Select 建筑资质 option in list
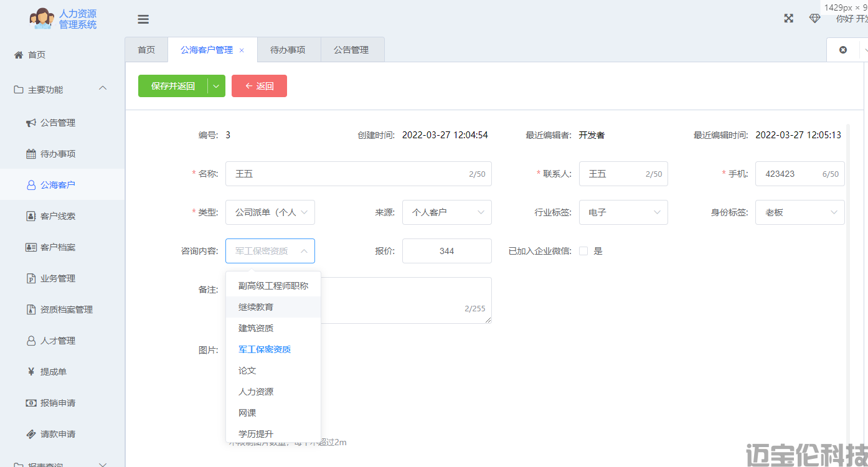The image size is (868, 467). pos(273,328)
